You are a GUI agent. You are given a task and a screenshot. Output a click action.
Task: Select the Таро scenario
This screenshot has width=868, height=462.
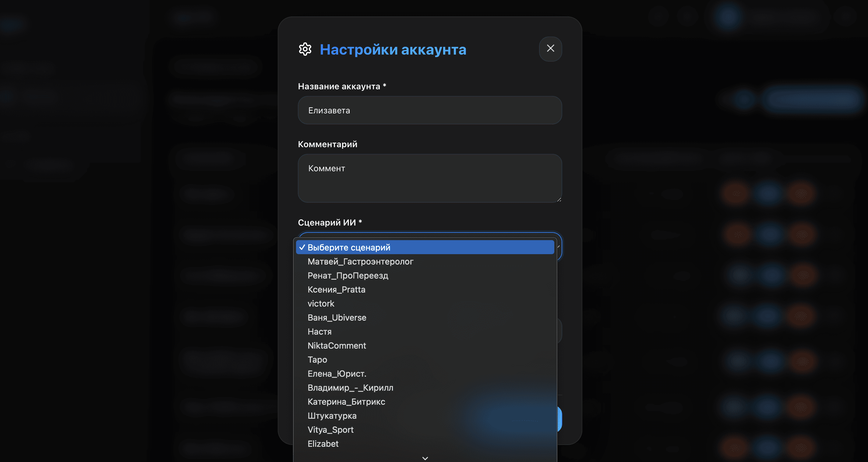click(x=425, y=360)
